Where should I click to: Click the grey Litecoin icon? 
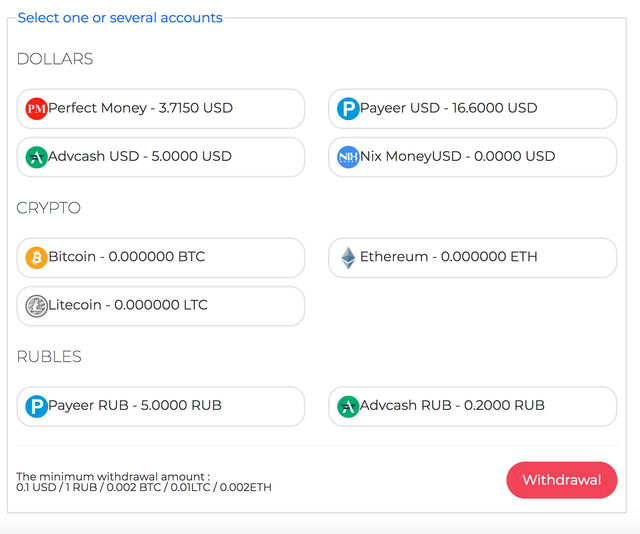tap(36, 306)
